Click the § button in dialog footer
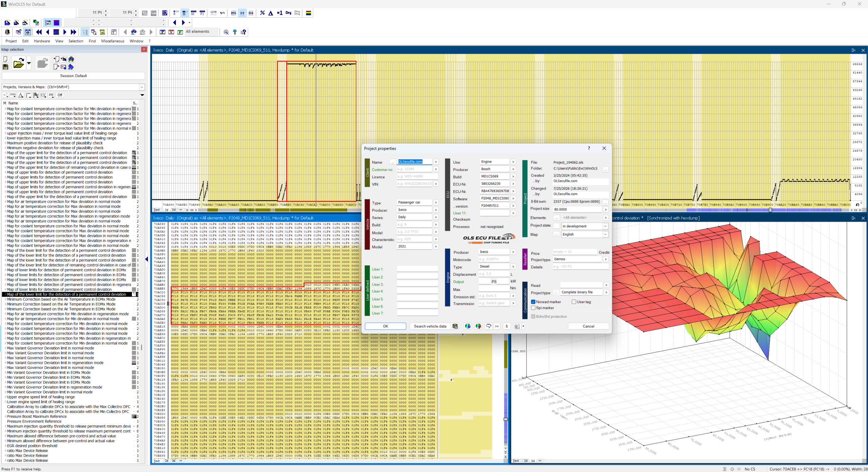Screen dimensions: 868x472 (507, 326)
